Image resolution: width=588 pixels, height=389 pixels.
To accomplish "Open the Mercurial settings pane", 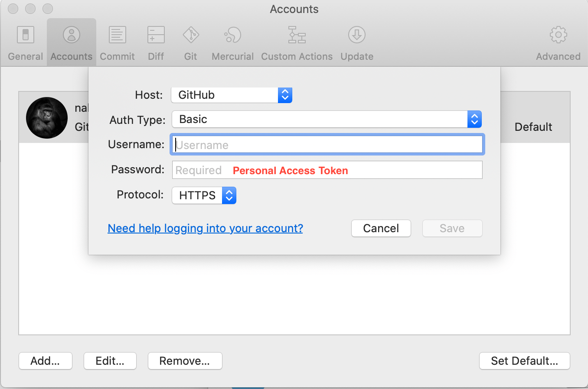I will pyautogui.click(x=232, y=41).
